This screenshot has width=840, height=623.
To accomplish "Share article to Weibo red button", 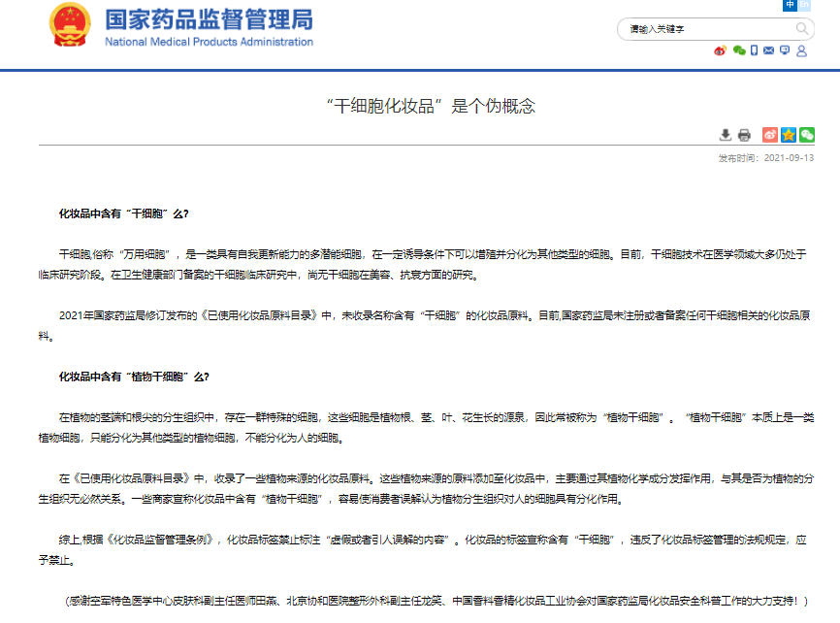I will tap(770, 135).
